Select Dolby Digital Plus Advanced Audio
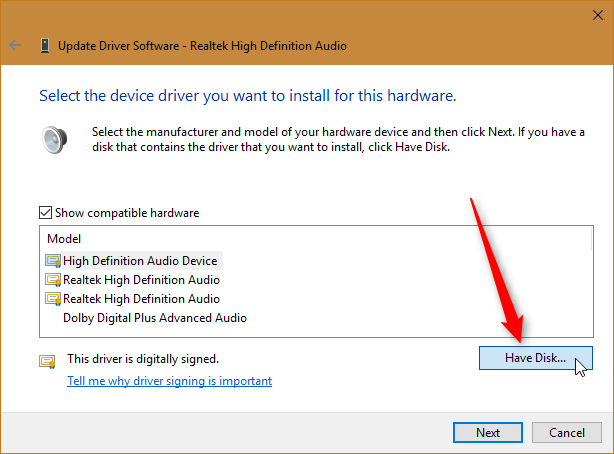Screen dimensions: 614x454 click(x=155, y=318)
